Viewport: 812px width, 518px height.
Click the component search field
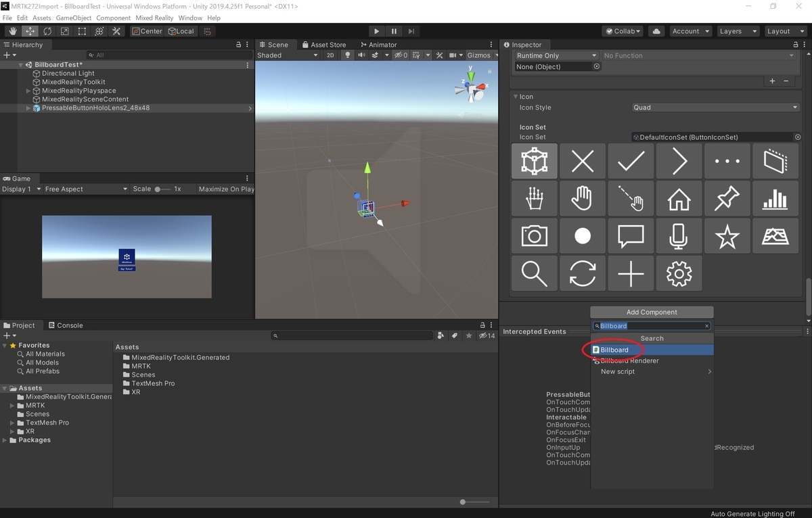[652, 326]
